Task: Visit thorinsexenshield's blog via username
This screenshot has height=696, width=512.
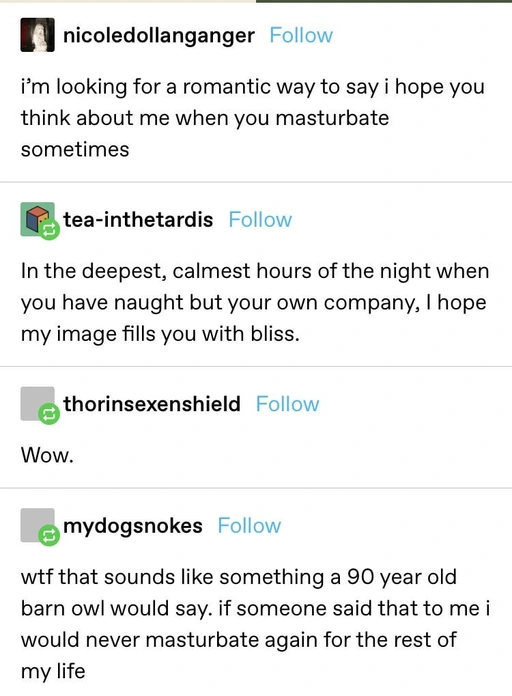Action: [152, 404]
